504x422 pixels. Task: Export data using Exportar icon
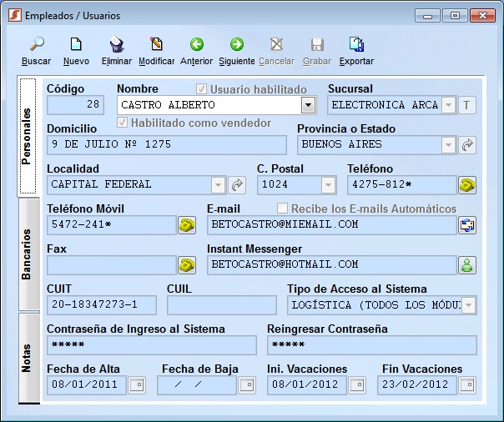tap(356, 45)
